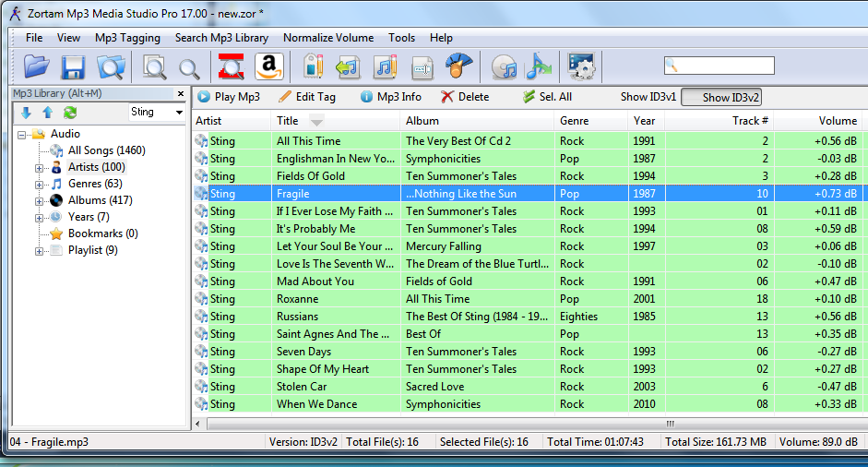Click the blue up arrow in Mp3 Library panel
This screenshot has height=467, width=868.
(x=48, y=113)
